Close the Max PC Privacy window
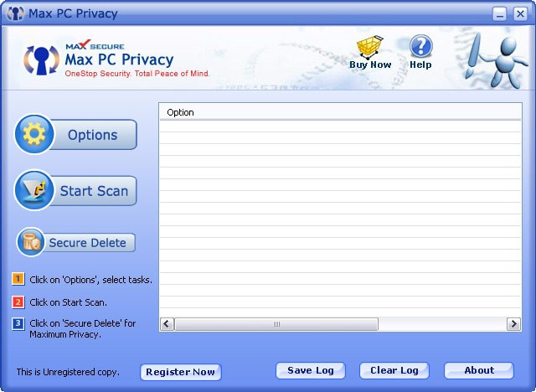The image size is (536, 392). point(520,14)
